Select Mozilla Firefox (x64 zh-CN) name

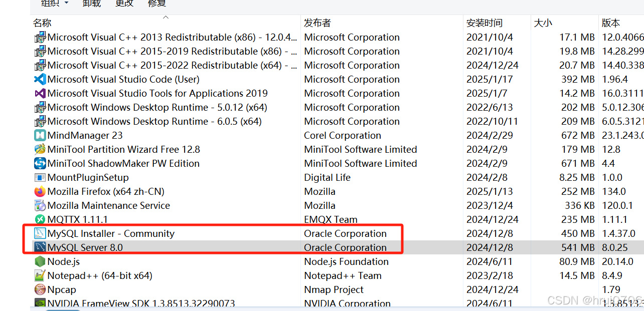click(x=106, y=191)
